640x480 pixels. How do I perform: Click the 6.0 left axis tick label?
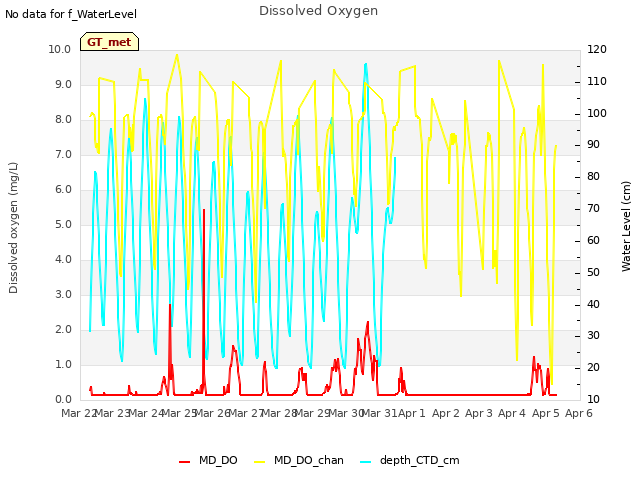63,189
